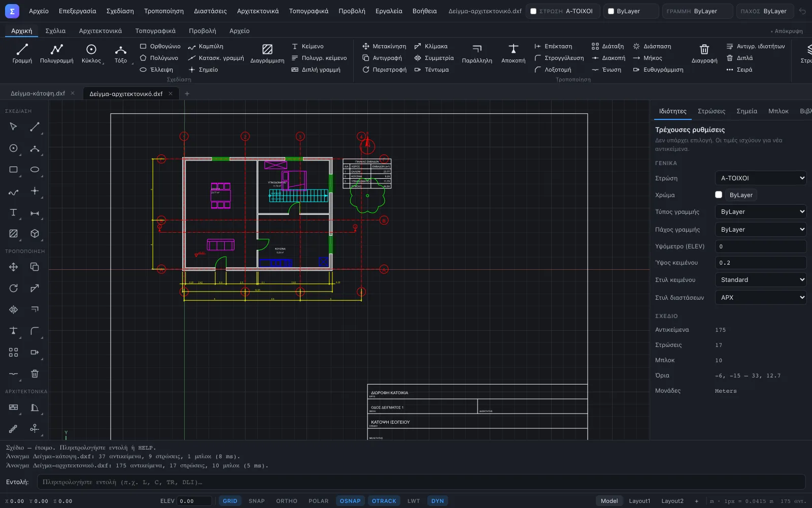Open the Στυλ διαστάσεων dropdown
Screen dimensions: 812x508
pyautogui.click(x=761, y=298)
